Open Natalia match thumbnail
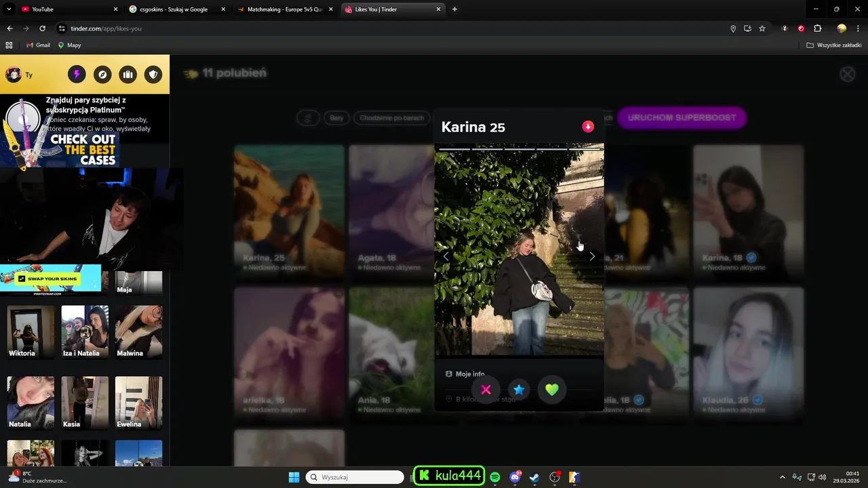Image resolution: width=868 pixels, height=488 pixels. pyautogui.click(x=31, y=403)
